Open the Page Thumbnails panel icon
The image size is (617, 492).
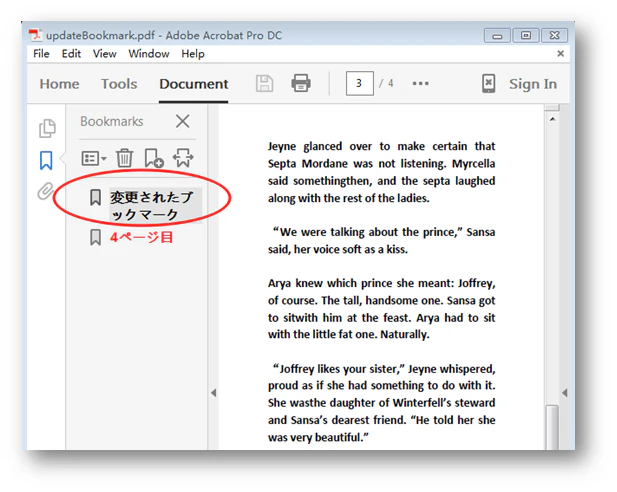click(47, 128)
